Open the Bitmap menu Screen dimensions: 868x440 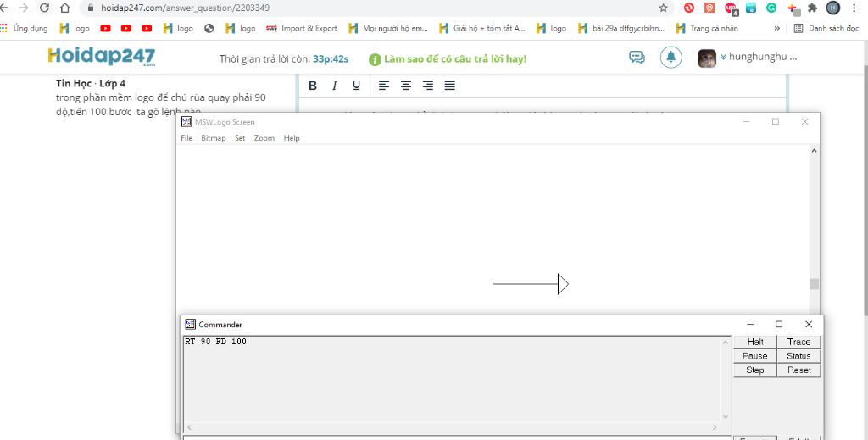tap(213, 138)
